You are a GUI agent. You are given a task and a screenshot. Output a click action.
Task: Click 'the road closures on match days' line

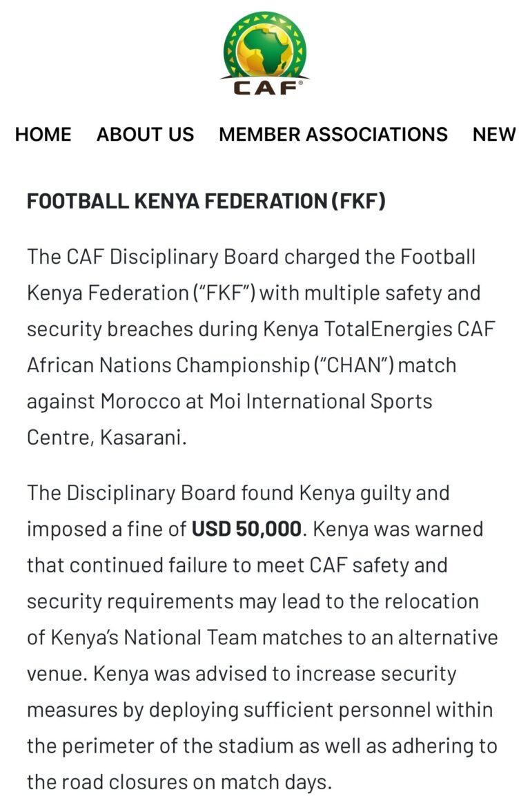[179, 782]
